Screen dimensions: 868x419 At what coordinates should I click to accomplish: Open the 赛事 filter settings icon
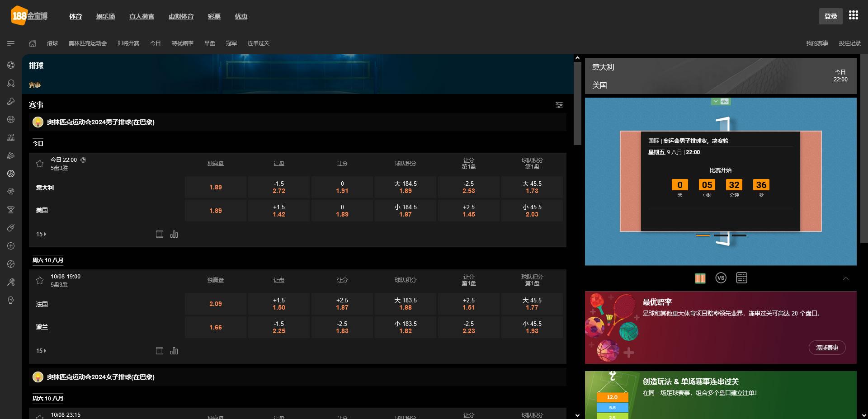[559, 105]
